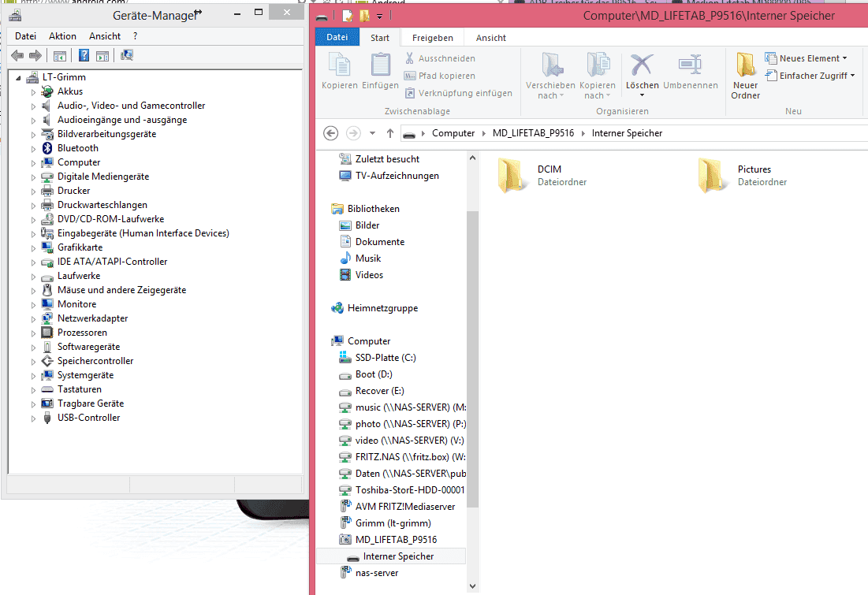Expand the Grafikkarte node
The width and height of the screenshot is (868, 595).
(33, 248)
